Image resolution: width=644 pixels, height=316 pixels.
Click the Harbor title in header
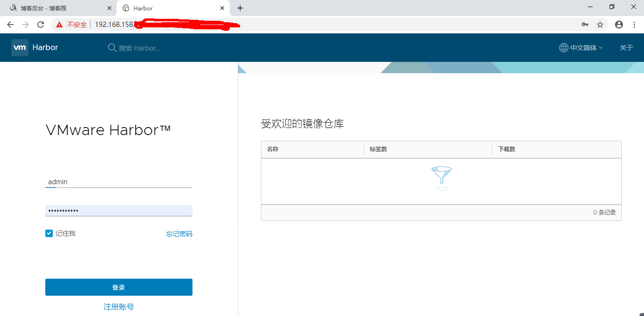tap(45, 48)
